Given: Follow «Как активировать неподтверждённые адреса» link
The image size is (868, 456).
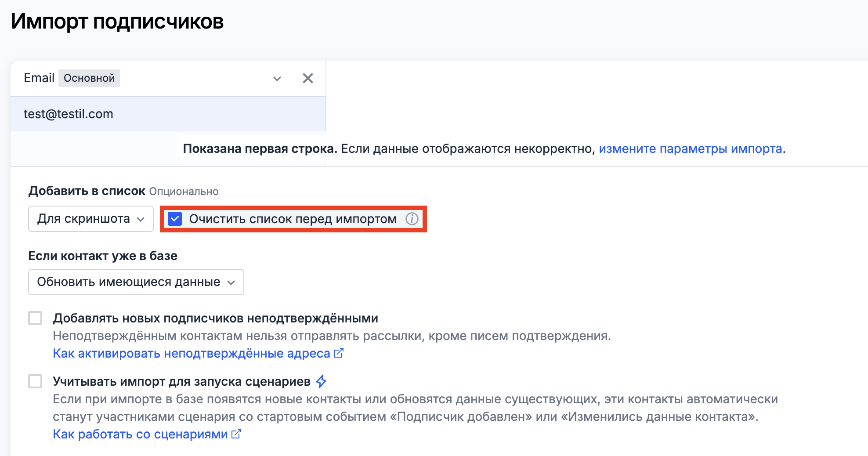Looking at the screenshot, I should pyautogui.click(x=191, y=354).
